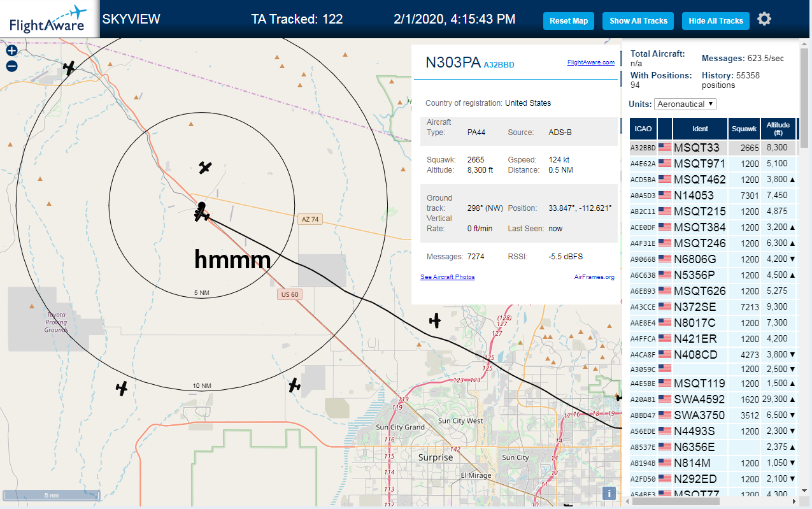Open the Units dropdown
Viewport: 812px width, 509px height.
(685, 104)
